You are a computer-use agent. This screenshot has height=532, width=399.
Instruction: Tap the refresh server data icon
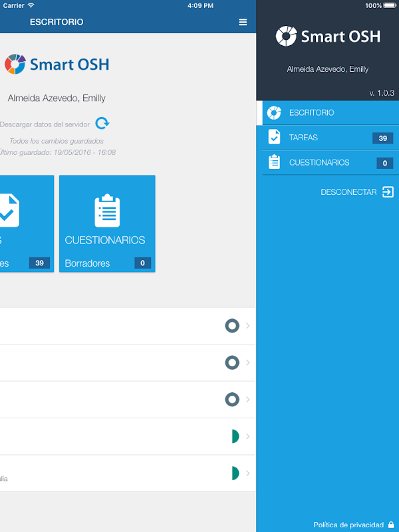(102, 123)
